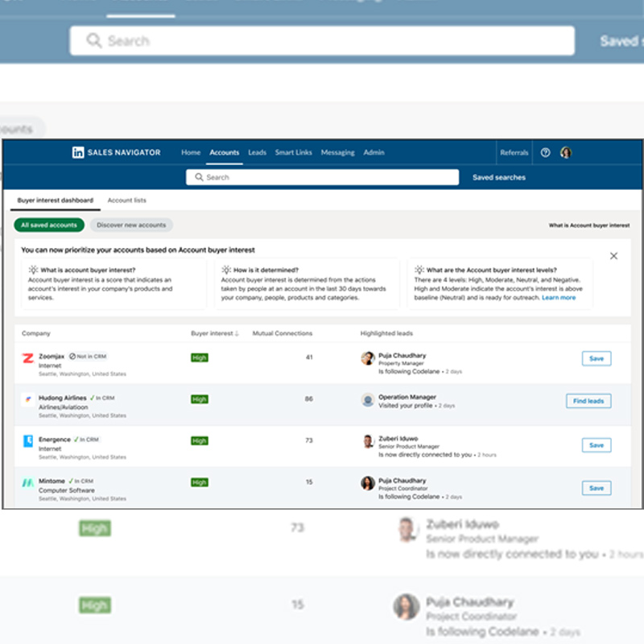Click Find leads for Hudong Airlines
This screenshot has width=644, height=644.
pos(588,400)
